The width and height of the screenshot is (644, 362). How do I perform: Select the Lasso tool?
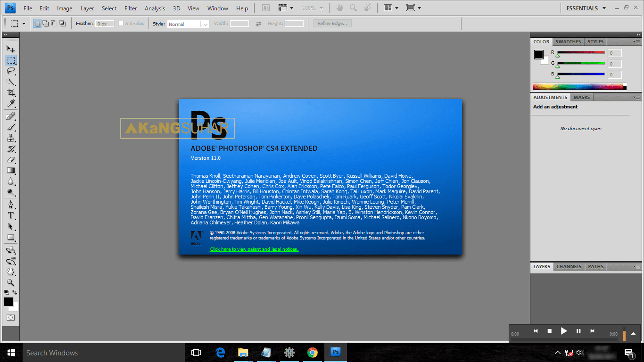click(x=10, y=71)
